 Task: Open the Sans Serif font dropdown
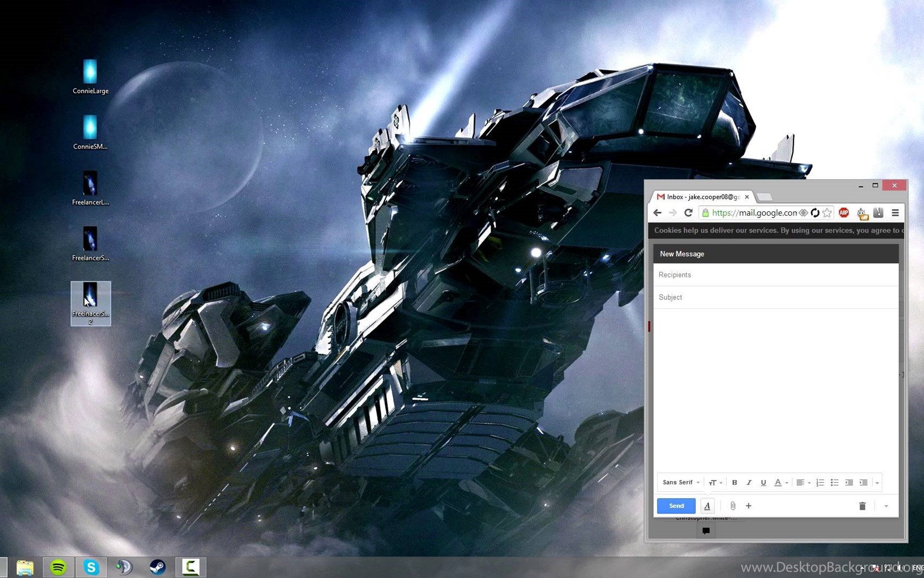(x=681, y=482)
